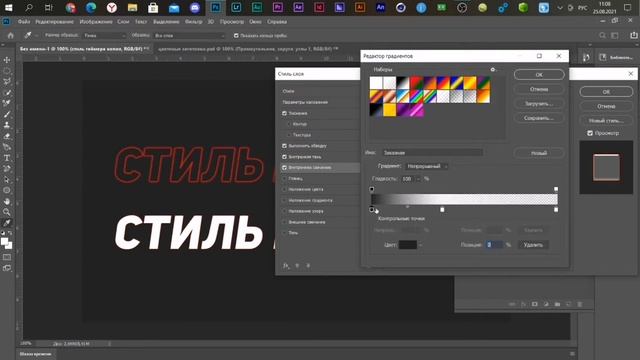Screen dimensions: 640x360
Task: Click the search icon in options bar
Action: click(602, 36)
